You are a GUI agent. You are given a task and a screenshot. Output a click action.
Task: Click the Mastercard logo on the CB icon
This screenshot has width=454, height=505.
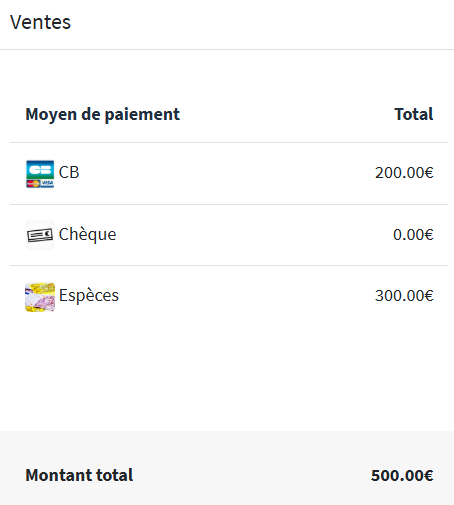[33, 183]
